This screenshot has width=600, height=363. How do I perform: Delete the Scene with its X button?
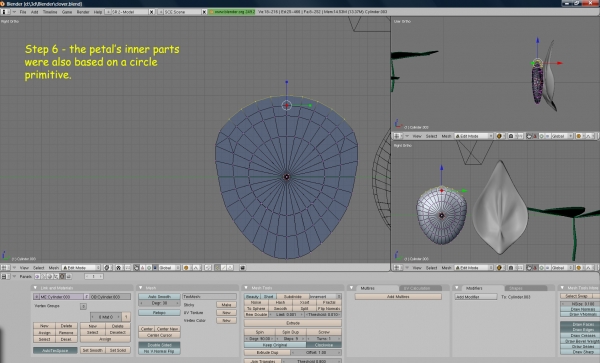click(204, 12)
